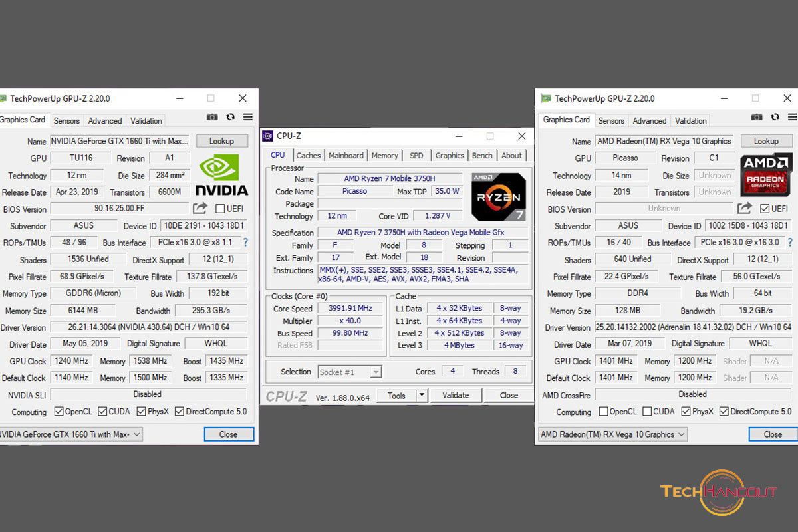Switch to Caches tab in CPU-Z

[x=308, y=156]
